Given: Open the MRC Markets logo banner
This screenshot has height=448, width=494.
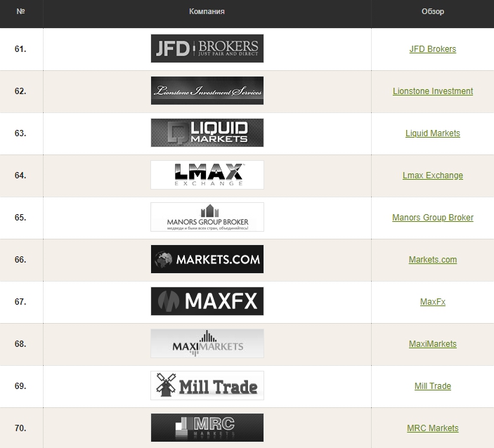Looking at the screenshot, I should (207, 428).
